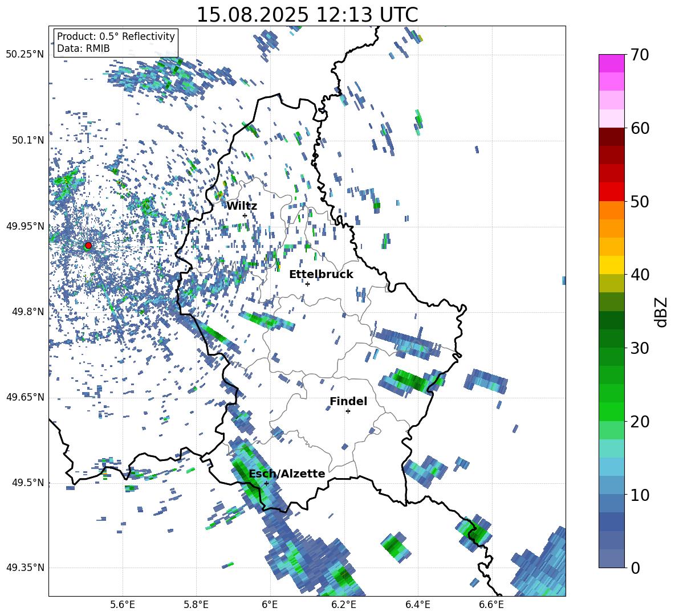Screen dimensions: 675x616
Task: Pick the bright red swatch just above the 50 dBZ tick
Action: pos(612,192)
